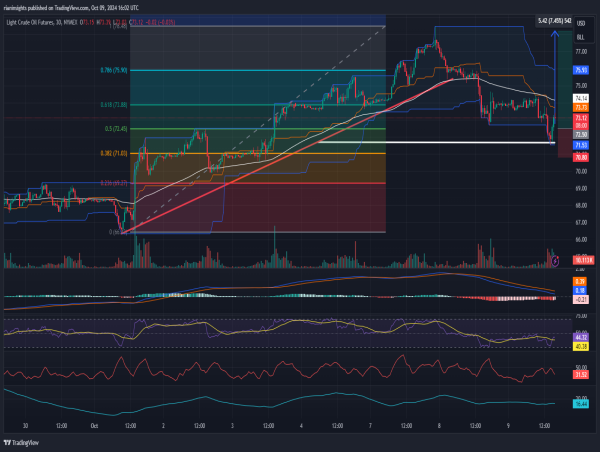Image resolution: width=600 pixels, height=452 pixels.
Task: Click the orange 73.73 price label
Action: click(x=581, y=108)
